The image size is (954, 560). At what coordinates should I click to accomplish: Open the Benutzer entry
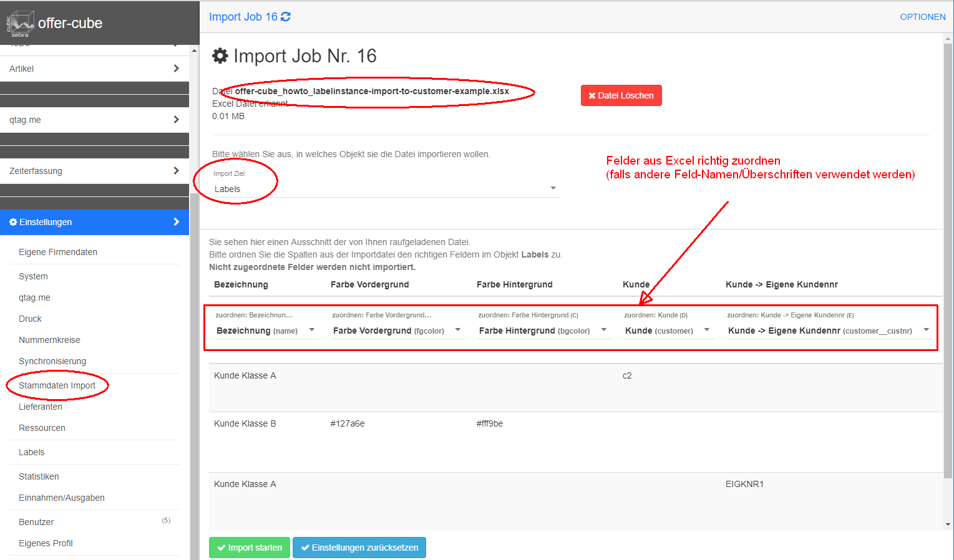36,522
